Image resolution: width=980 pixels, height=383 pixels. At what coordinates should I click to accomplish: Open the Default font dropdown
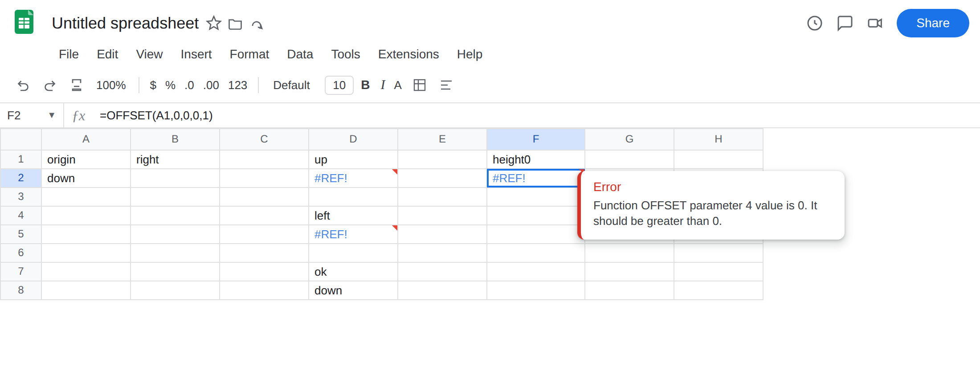click(291, 85)
